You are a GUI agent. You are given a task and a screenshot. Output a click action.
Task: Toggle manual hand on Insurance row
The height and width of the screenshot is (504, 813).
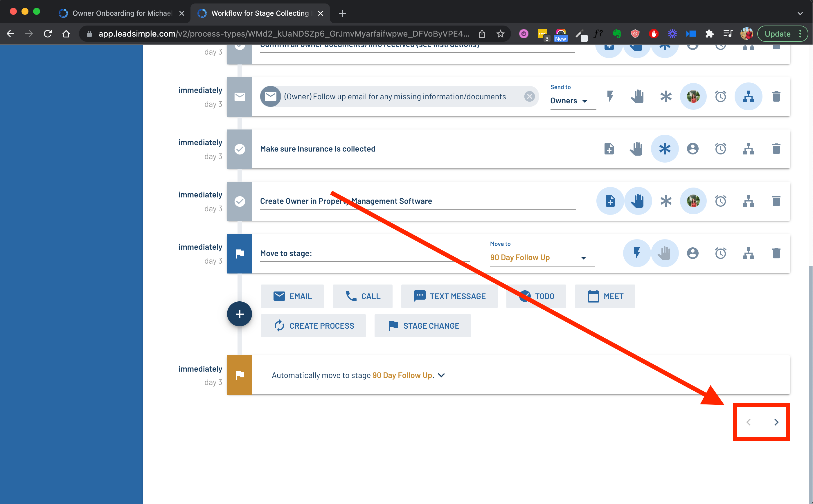coord(636,149)
